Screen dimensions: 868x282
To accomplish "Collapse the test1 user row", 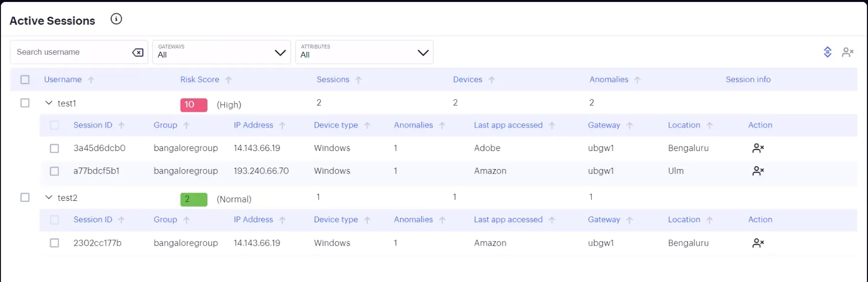I will (48, 103).
